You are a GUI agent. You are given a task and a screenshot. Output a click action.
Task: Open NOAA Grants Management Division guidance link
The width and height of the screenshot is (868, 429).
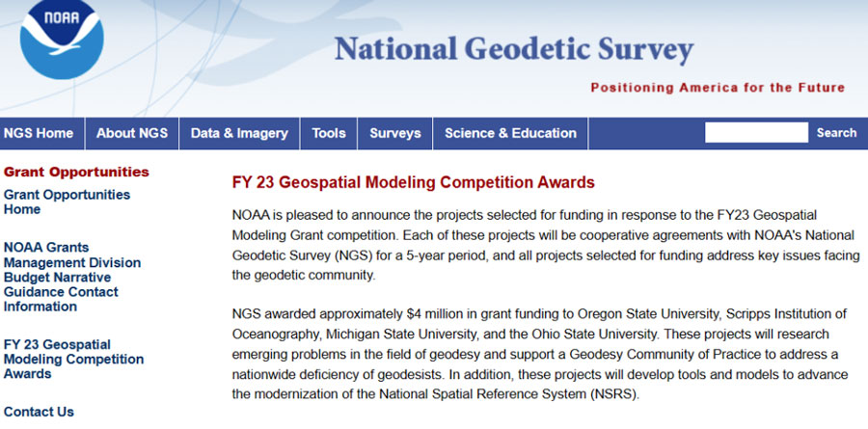72,277
